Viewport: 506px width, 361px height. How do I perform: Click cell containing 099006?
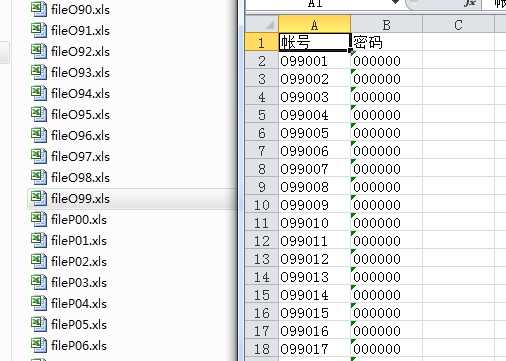[315, 151]
